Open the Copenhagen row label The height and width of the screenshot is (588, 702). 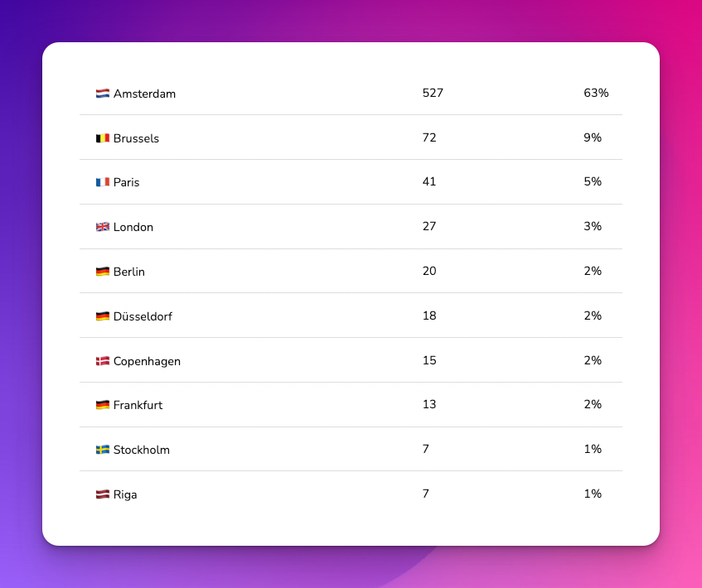pos(147,361)
